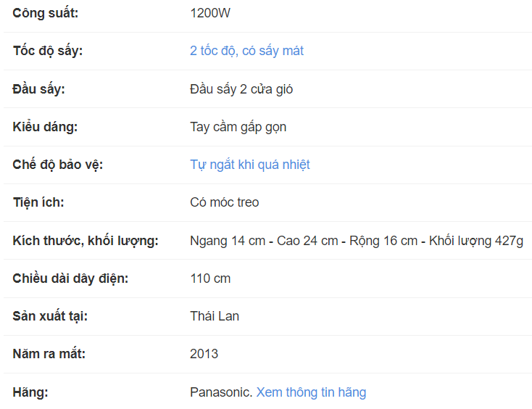Open the 'Xem thông tin hãng' link
This screenshot has width=532, height=409.
311,392
